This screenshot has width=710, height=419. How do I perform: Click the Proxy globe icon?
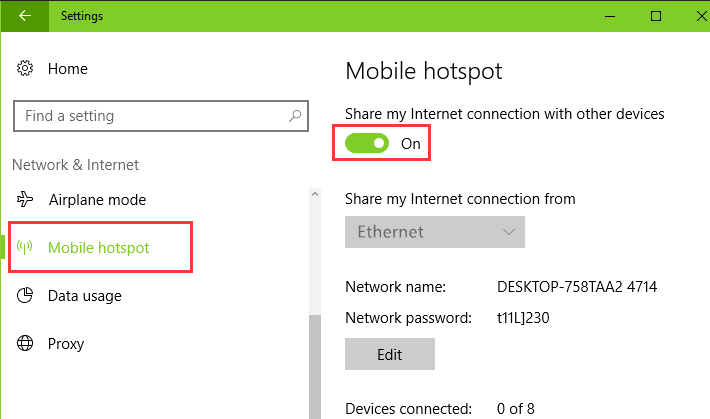[x=25, y=343]
